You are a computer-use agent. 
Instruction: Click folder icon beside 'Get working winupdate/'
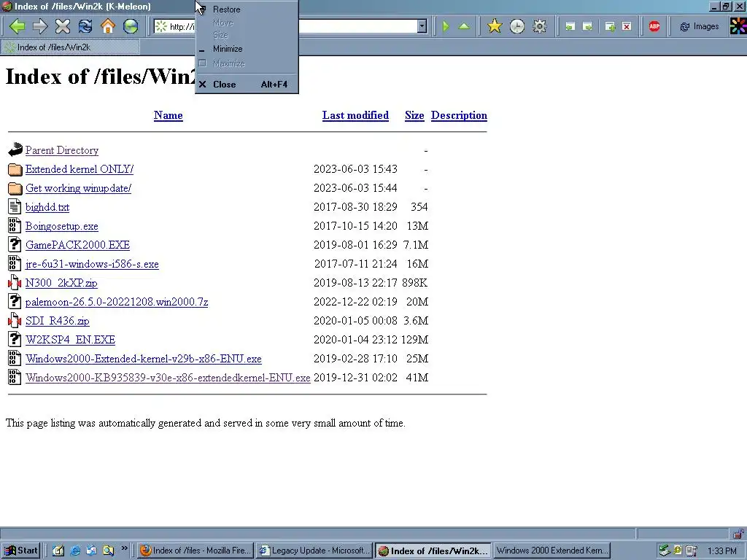(15, 188)
